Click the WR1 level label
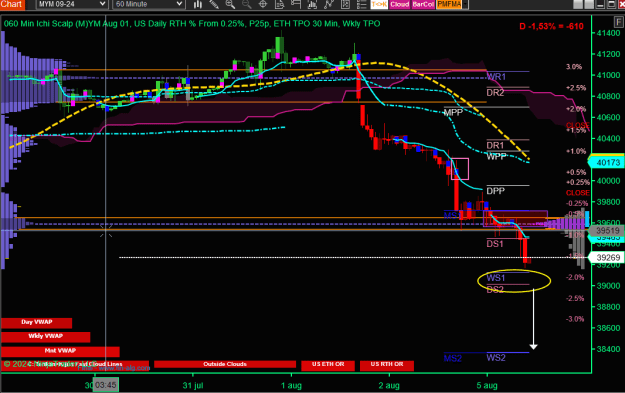 (496, 77)
